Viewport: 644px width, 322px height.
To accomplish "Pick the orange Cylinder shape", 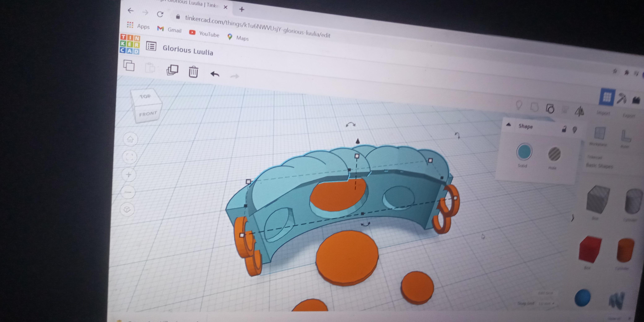I will [626, 250].
